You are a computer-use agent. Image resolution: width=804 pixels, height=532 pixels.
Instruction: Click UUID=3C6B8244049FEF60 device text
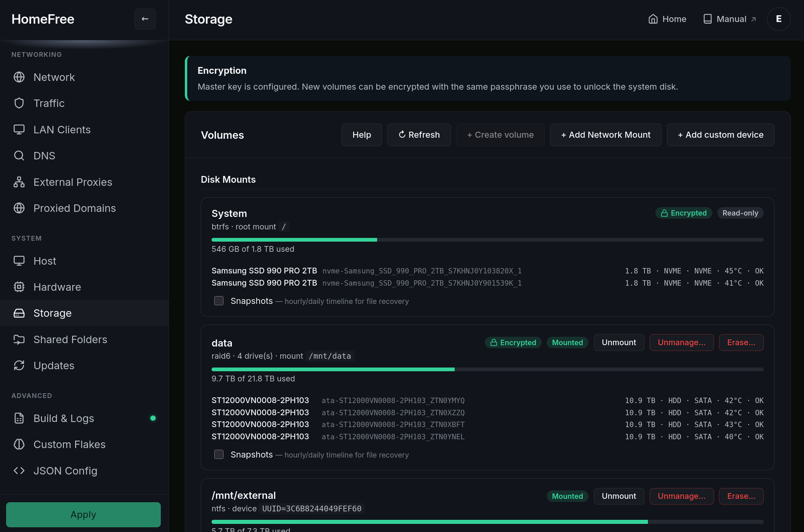(x=311, y=509)
